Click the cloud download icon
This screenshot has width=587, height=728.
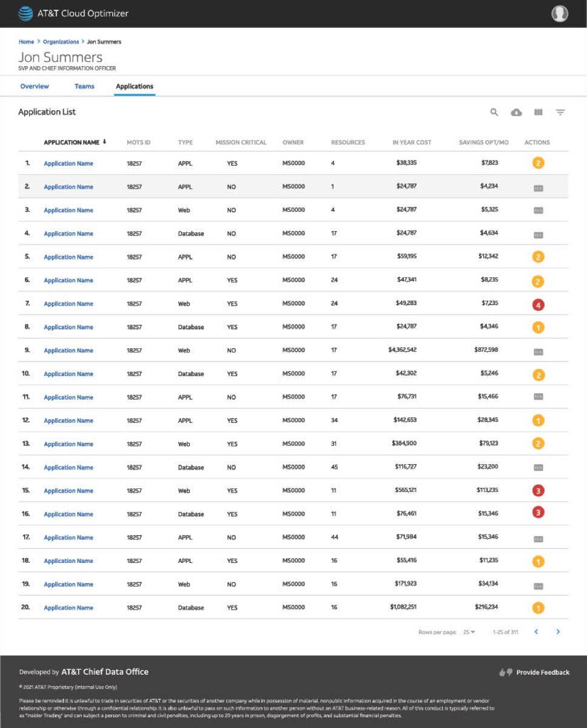(x=516, y=112)
